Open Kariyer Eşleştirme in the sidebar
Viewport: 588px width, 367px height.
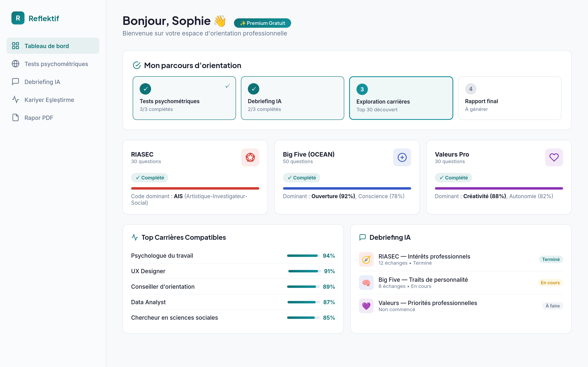pyautogui.click(x=49, y=100)
